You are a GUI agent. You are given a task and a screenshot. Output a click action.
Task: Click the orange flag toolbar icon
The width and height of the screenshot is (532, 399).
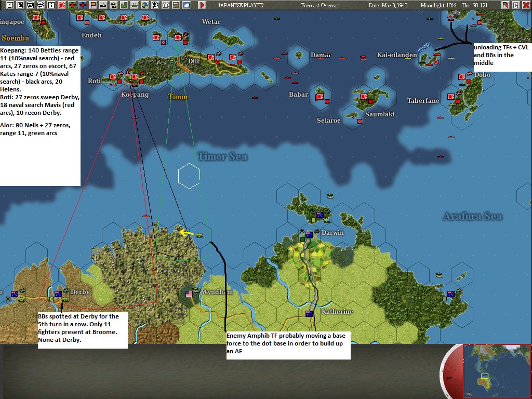[93, 5]
